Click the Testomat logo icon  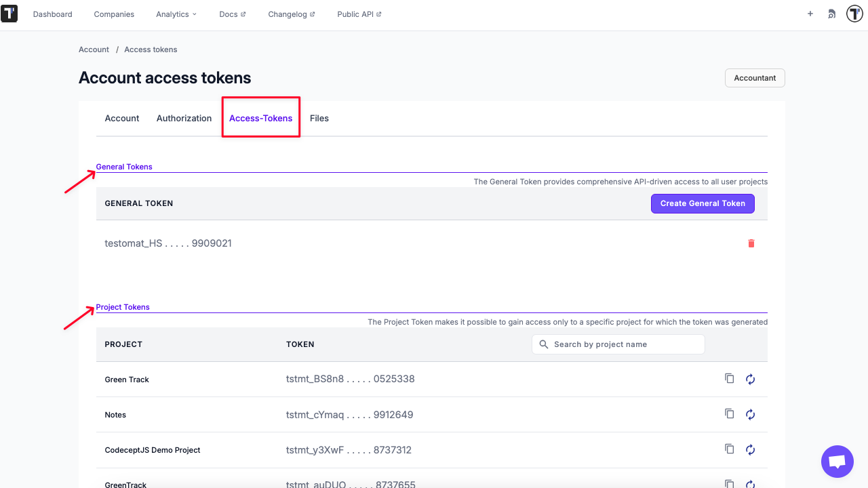pyautogui.click(x=9, y=14)
